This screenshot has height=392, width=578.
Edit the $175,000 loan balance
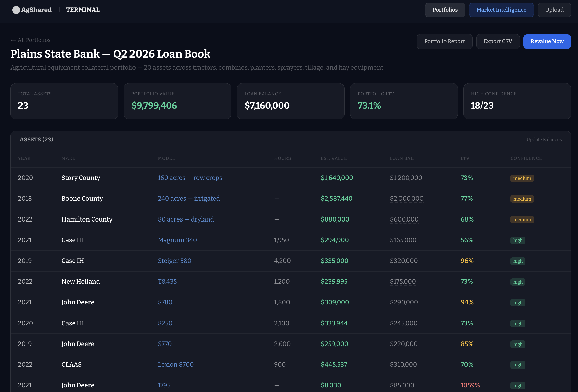pos(403,281)
